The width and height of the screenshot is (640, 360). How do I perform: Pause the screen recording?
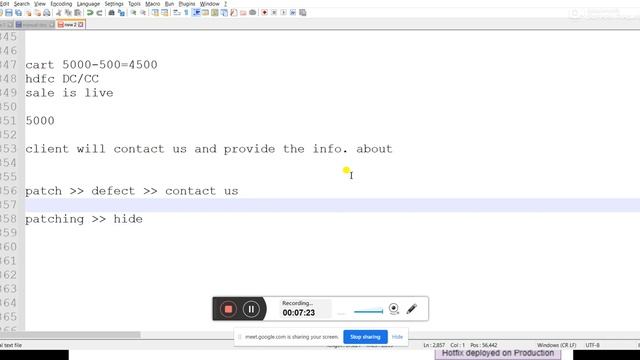[251, 309]
